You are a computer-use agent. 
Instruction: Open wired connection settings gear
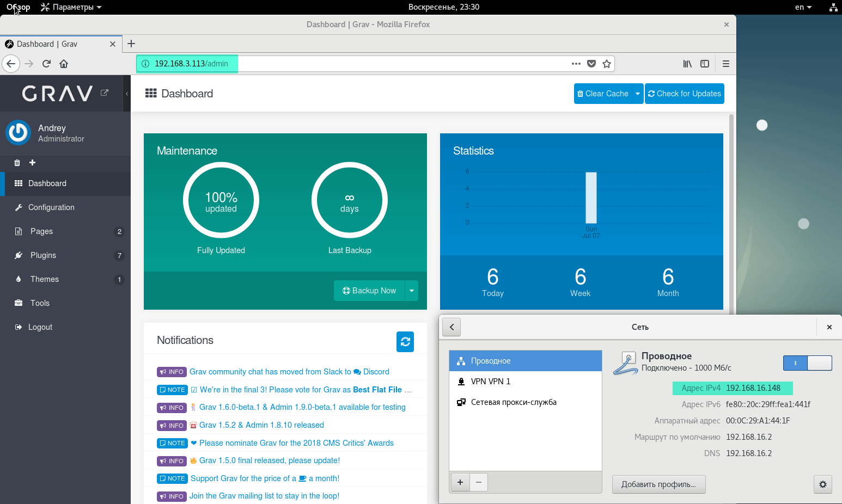tap(822, 484)
